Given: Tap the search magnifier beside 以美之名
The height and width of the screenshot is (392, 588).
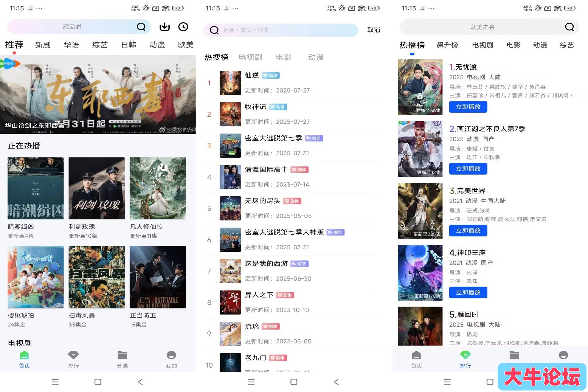Looking at the screenshot, I should (569, 27).
